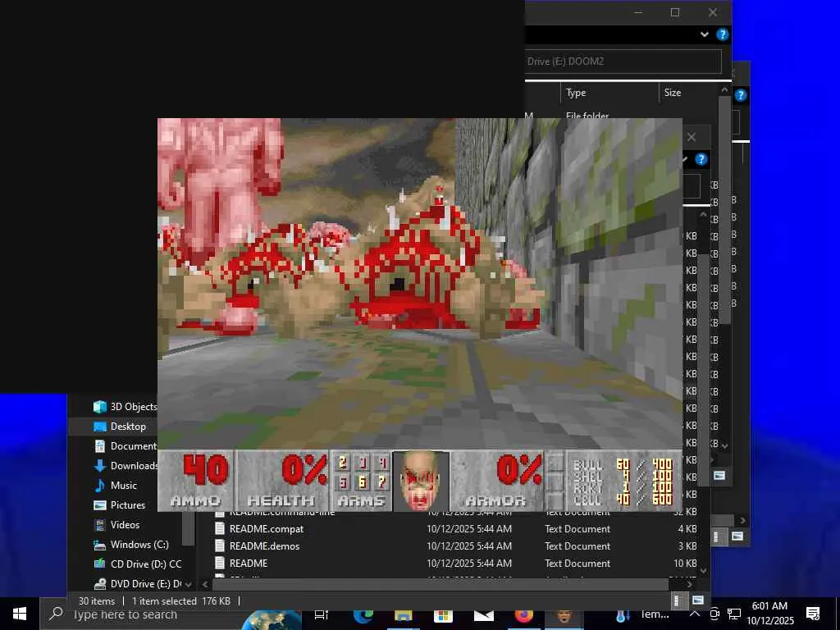Open File Explorer from the taskbar
Viewport: 840px width, 630px height.
click(x=404, y=616)
